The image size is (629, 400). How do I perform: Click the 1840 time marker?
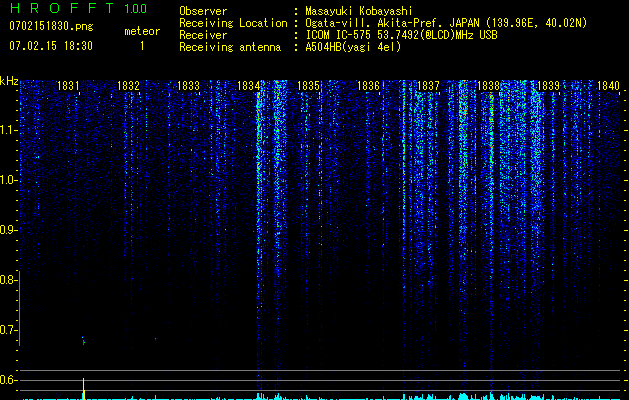[x=608, y=85]
